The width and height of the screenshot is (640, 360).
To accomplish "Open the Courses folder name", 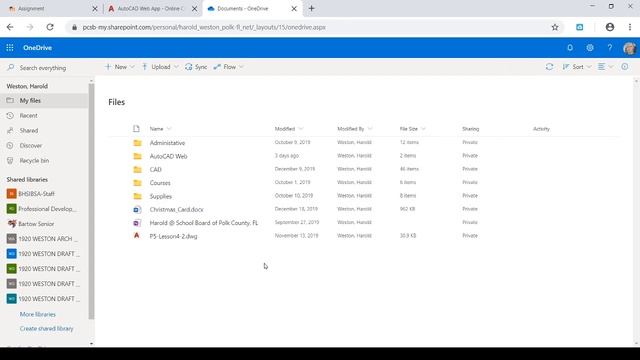I will [x=160, y=183].
